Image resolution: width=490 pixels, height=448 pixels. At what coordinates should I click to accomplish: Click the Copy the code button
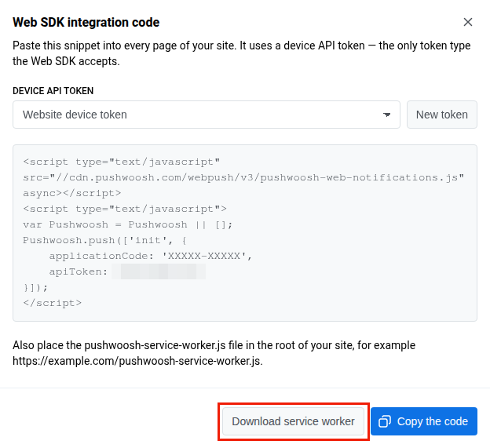click(424, 421)
